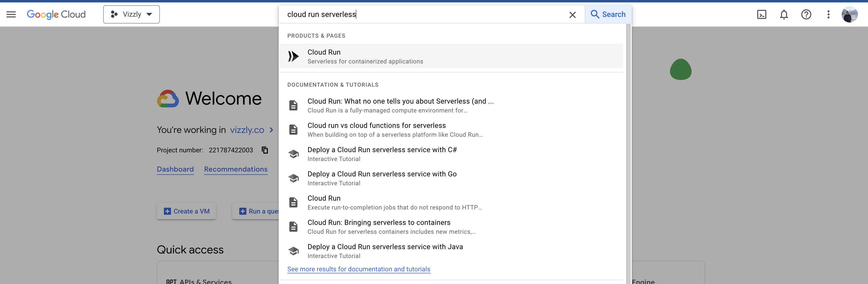This screenshot has width=868, height=284.
Task: Clear the search query with X
Action: pyautogui.click(x=572, y=15)
